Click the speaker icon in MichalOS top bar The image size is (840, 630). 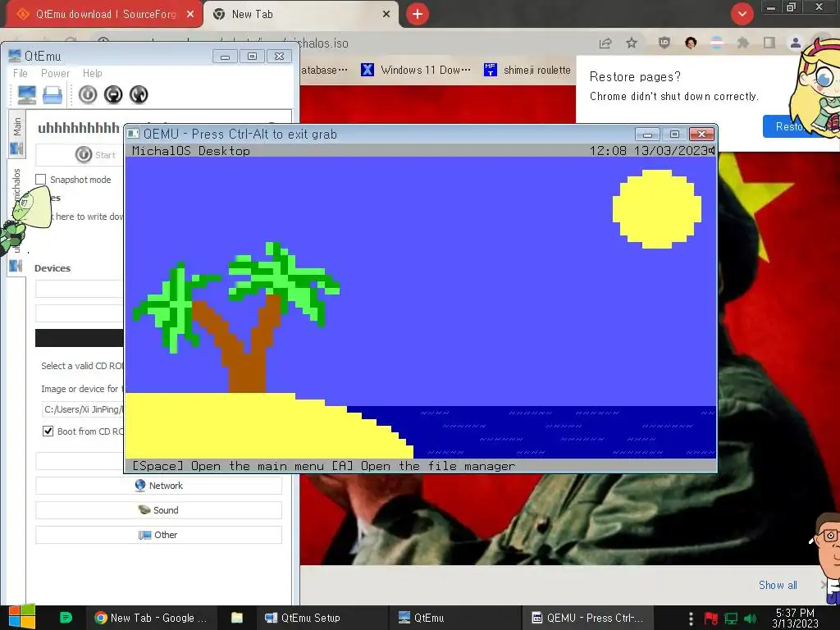(711, 151)
